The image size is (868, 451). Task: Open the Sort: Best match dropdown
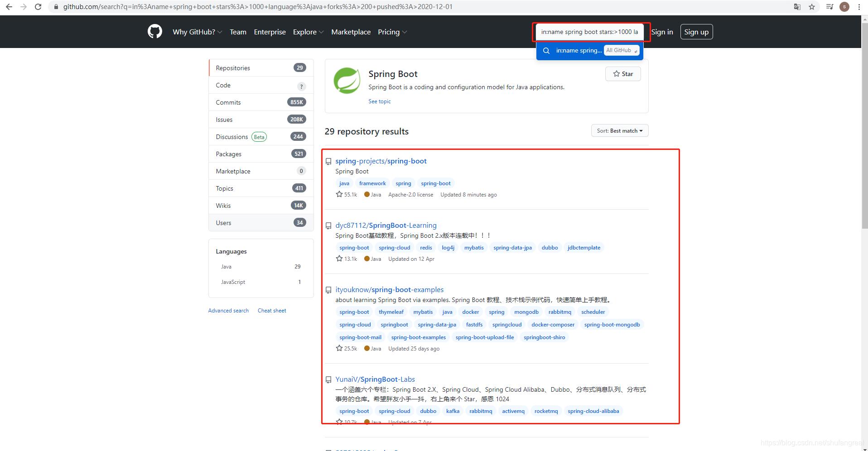[x=620, y=130]
